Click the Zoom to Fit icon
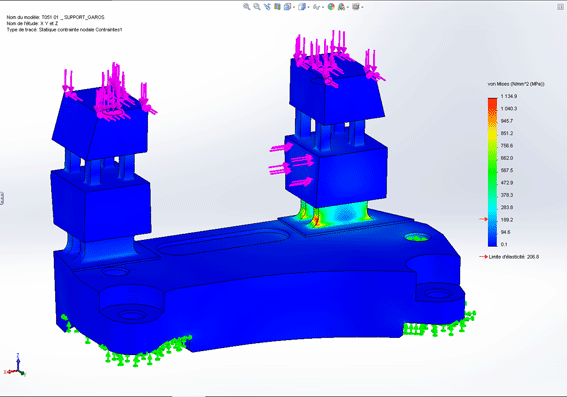 point(247,7)
